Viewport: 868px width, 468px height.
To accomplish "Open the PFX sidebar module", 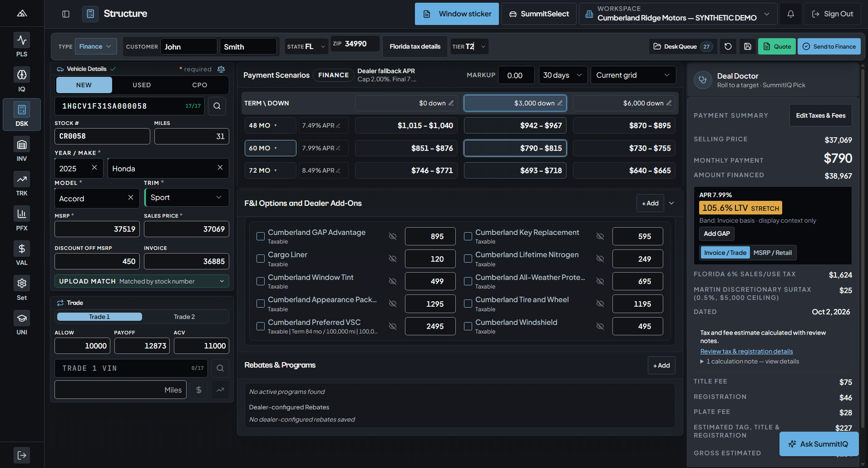I will click(x=22, y=219).
